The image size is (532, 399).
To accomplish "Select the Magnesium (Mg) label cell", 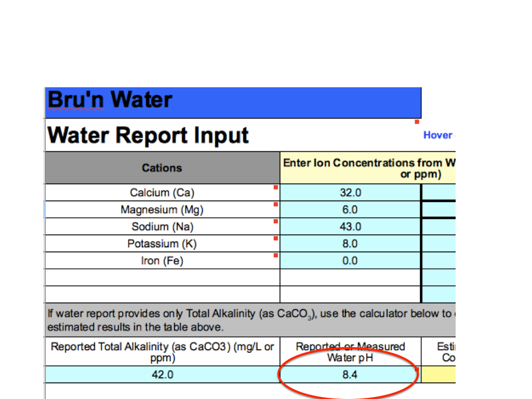I will [x=162, y=210].
